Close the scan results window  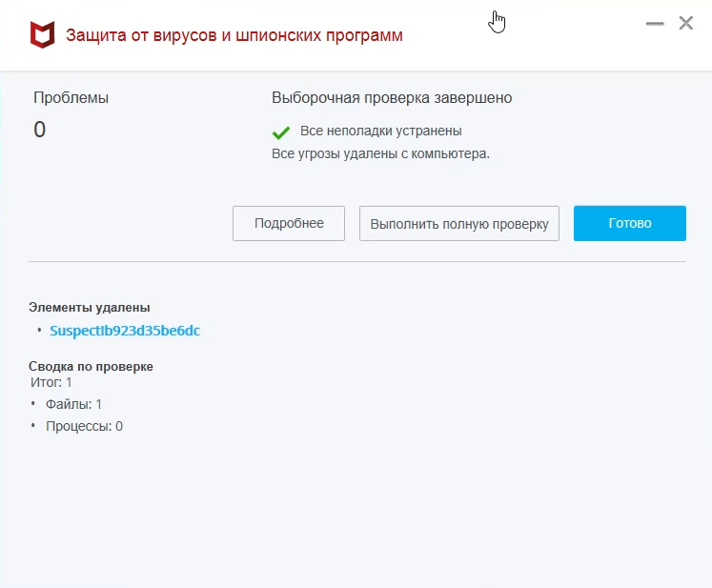click(686, 24)
